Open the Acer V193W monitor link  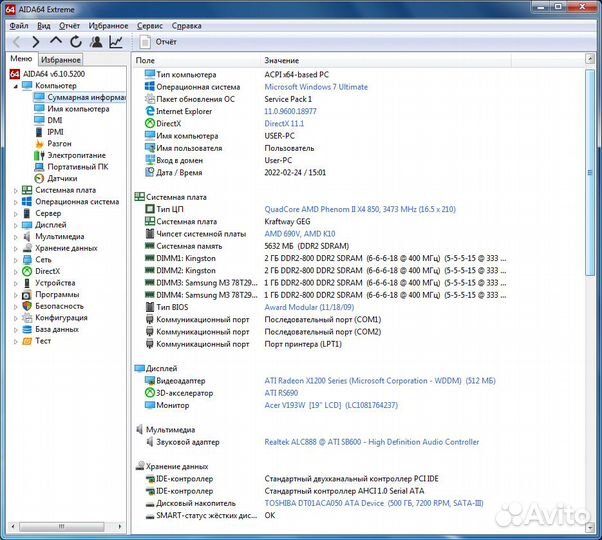pos(331,405)
